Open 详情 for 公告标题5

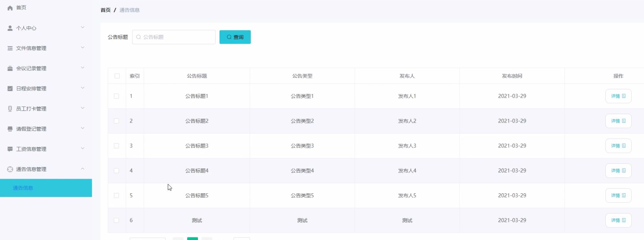coord(618,196)
